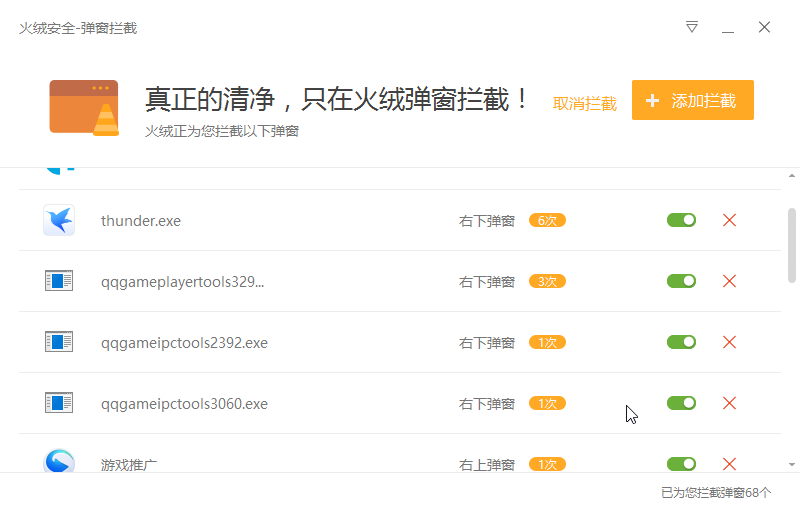The width and height of the screenshot is (800, 515).
Task: Click the 游戏推广 blue globe icon
Action: point(59,462)
